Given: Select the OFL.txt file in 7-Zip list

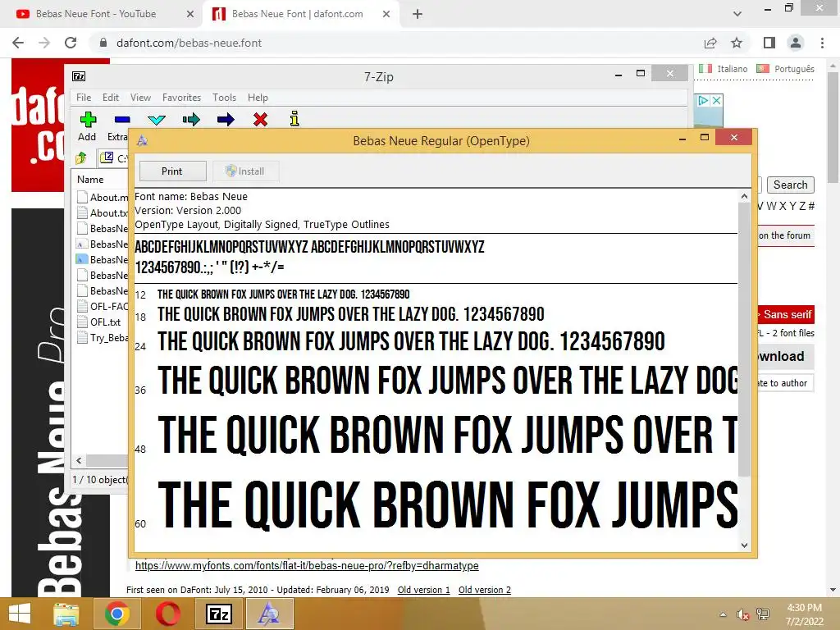Looking at the screenshot, I should [x=99, y=322].
